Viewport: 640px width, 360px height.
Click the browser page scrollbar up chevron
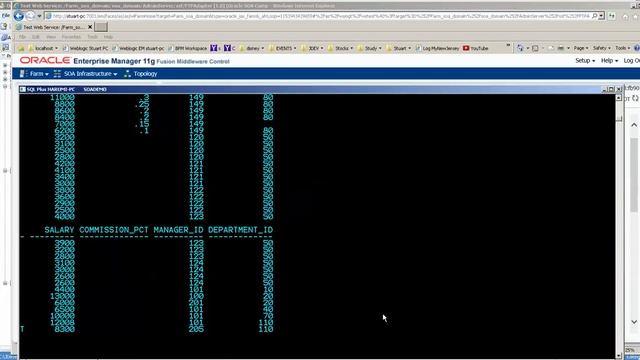(x=634, y=125)
